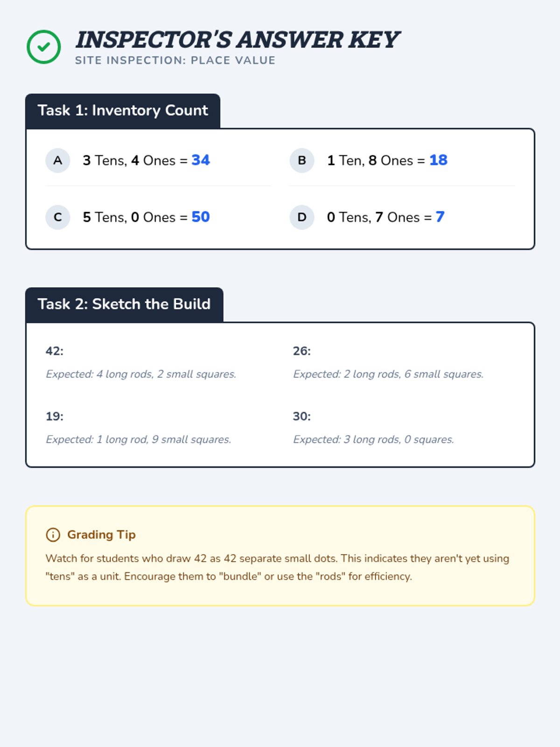Click the blue answer 34
The image size is (560, 747).
(x=201, y=160)
